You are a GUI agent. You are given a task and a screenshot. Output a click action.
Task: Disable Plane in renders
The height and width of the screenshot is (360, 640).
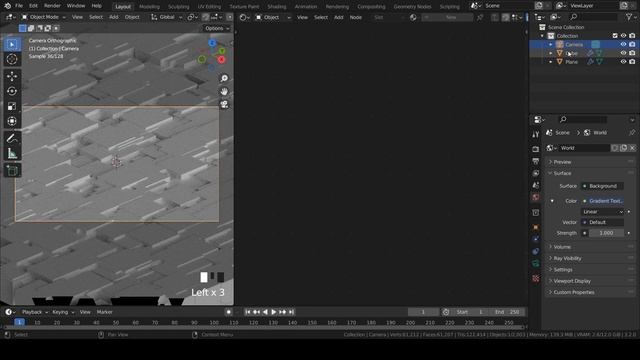(x=632, y=62)
